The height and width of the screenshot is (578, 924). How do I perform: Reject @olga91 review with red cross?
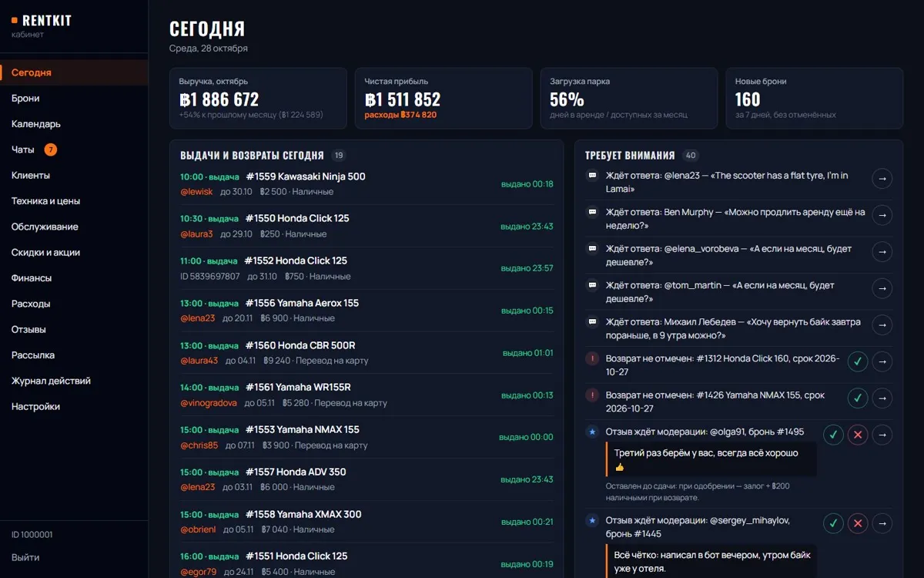858,435
